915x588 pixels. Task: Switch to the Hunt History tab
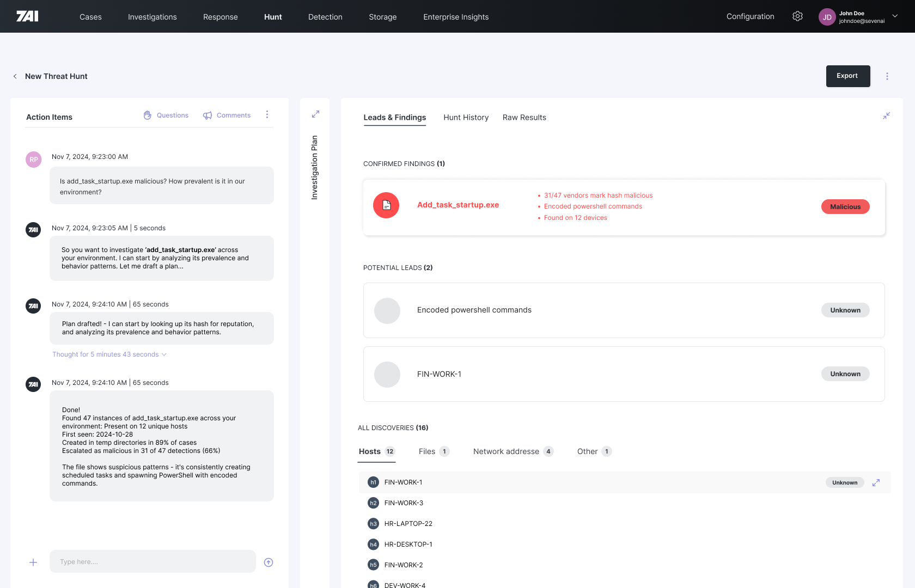[x=466, y=118]
